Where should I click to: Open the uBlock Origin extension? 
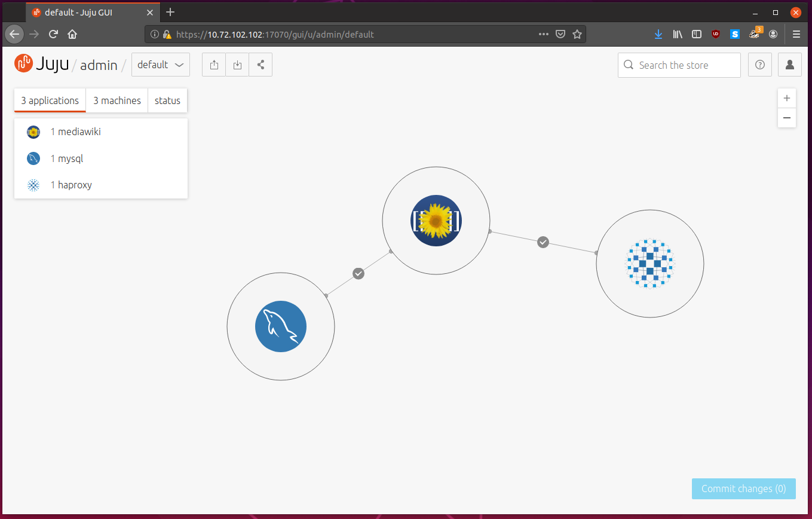pyautogui.click(x=716, y=34)
